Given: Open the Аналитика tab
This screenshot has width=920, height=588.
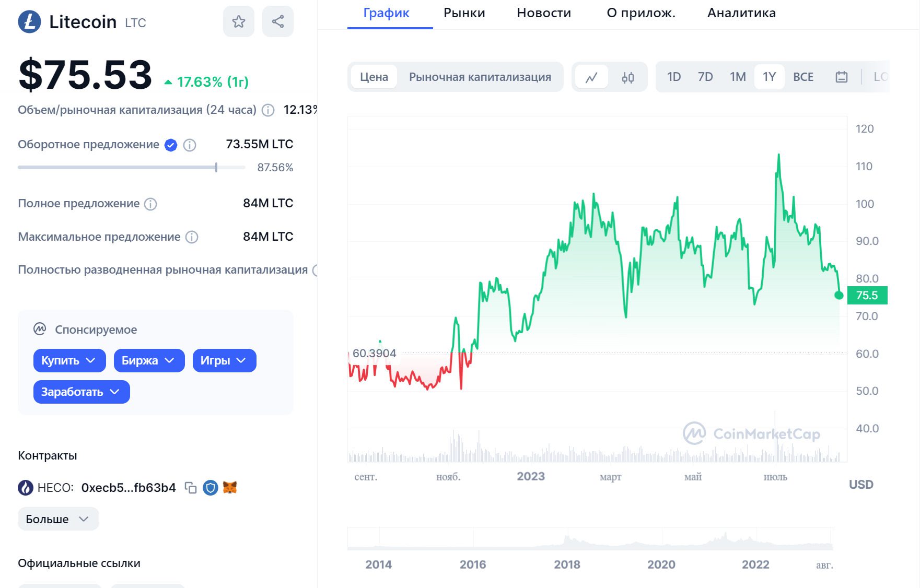Looking at the screenshot, I should tap(741, 14).
